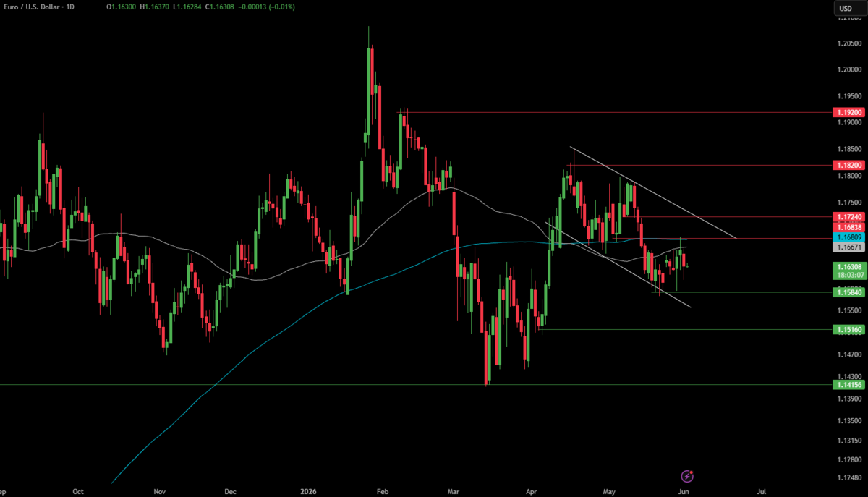The width and height of the screenshot is (868, 497).
Task: Click the 1.19200 red price label
Action: pyautogui.click(x=848, y=114)
